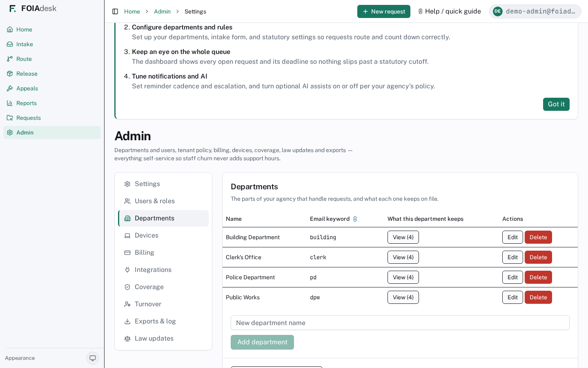588x368 pixels.
Task: Click the New request button
Action: pyautogui.click(x=384, y=11)
